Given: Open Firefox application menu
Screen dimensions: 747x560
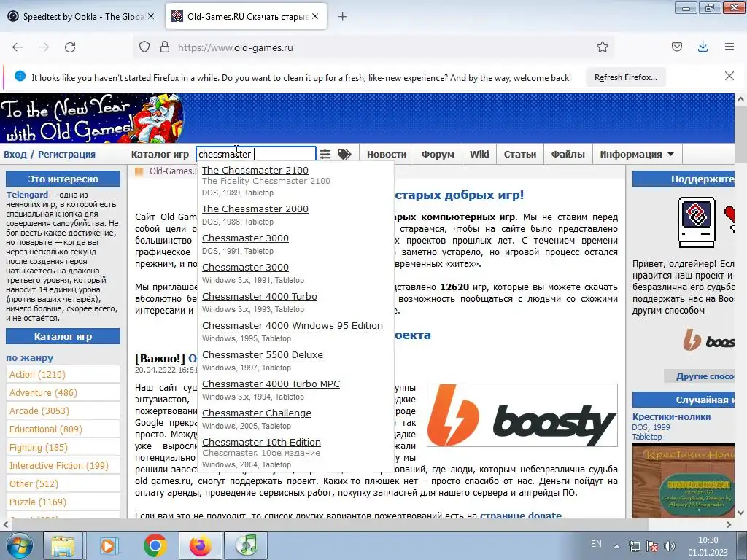Looking at the screenshot, I should coord(729,47).
